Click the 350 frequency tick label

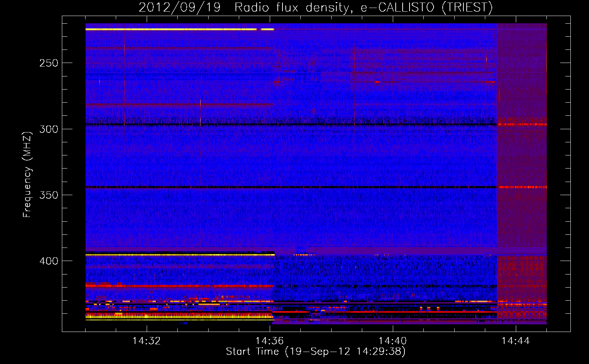pyautogui.click(x=49, y=195)
